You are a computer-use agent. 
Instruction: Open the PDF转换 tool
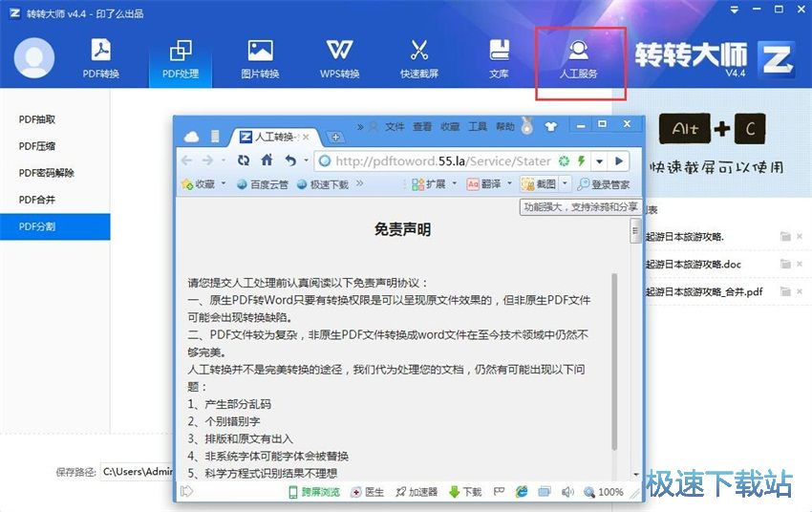click(x=100, y=58)
